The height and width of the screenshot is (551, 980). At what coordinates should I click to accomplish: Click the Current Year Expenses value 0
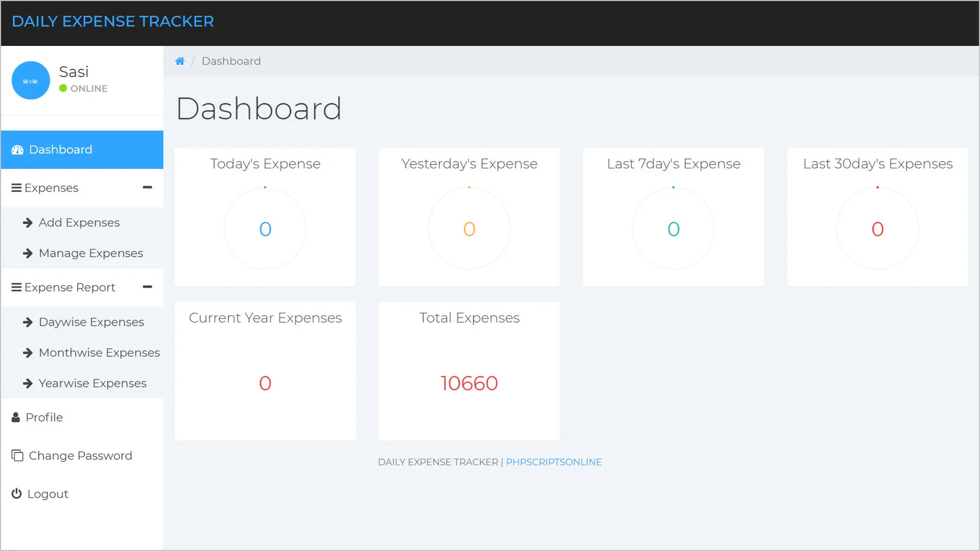pos(265,383)
